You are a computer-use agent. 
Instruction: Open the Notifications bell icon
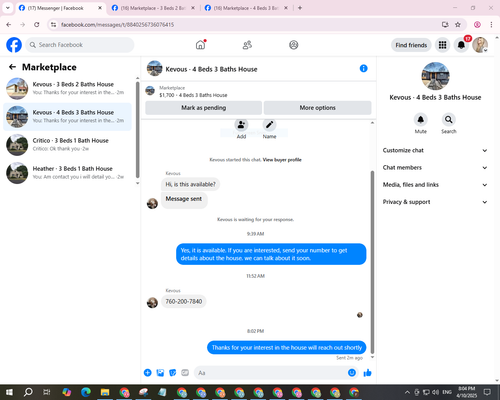point(461,45)
